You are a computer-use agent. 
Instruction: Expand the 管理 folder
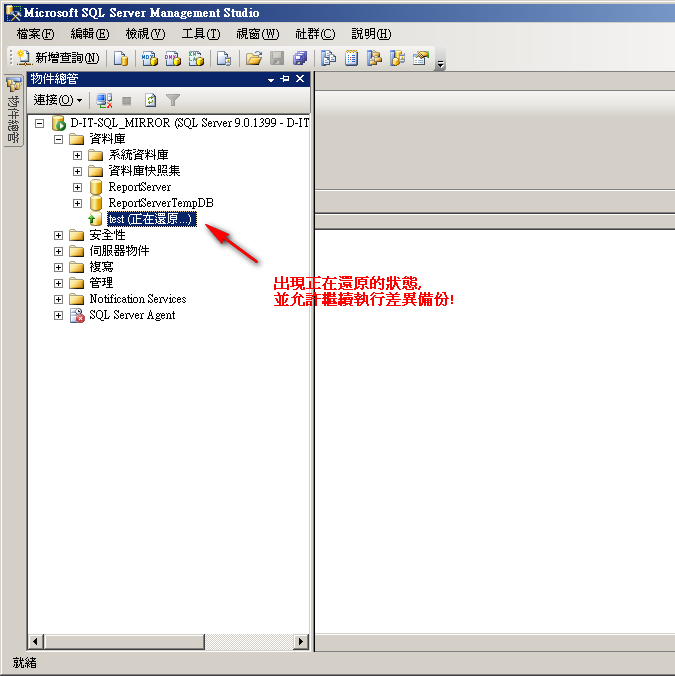point(58,283)
